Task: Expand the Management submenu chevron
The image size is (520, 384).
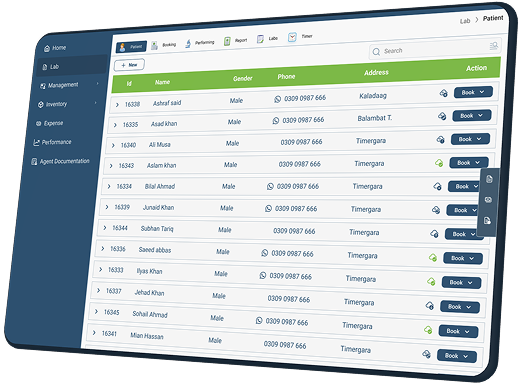Action: tap(98, 83)
